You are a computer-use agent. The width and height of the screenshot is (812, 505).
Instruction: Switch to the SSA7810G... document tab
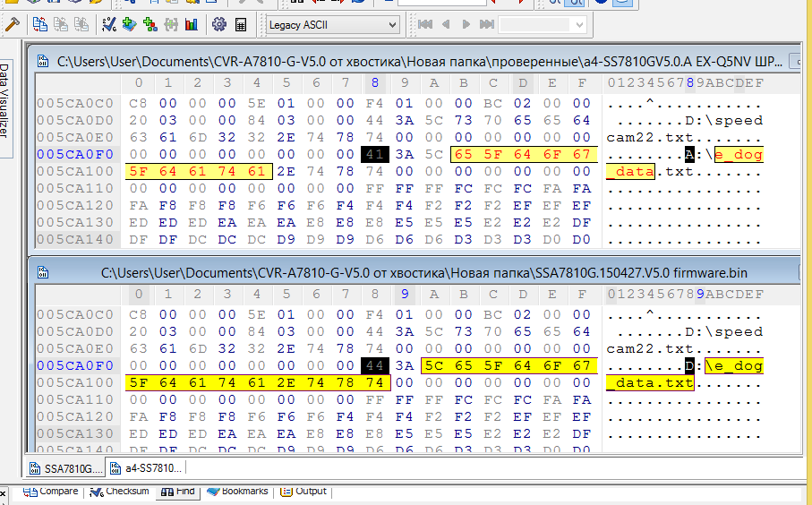65,467
